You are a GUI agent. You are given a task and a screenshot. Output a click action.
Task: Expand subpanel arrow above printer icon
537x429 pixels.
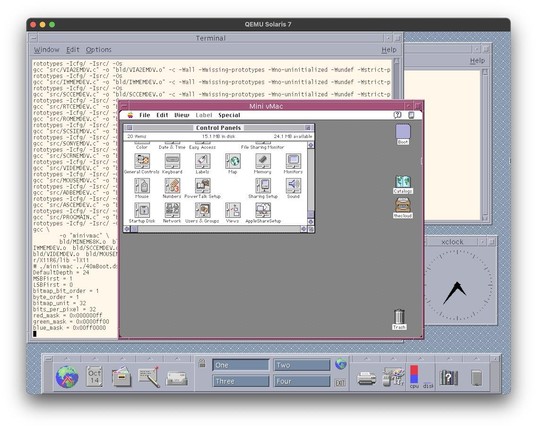point(366,359)
